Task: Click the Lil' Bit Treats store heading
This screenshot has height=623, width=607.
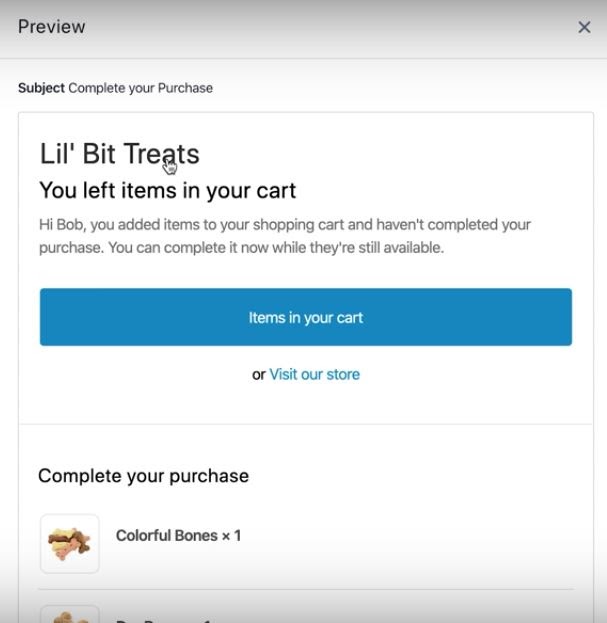Action: pyautogui.click(x=119, y=154)
